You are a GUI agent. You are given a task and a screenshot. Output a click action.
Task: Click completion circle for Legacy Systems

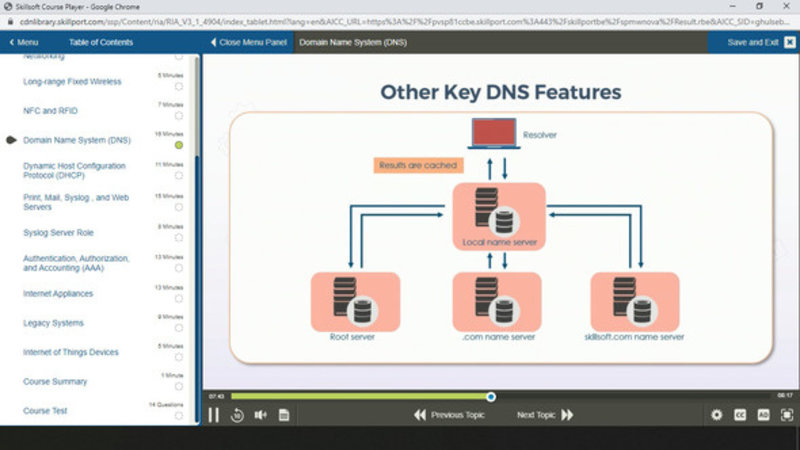[x=179, y=328]
